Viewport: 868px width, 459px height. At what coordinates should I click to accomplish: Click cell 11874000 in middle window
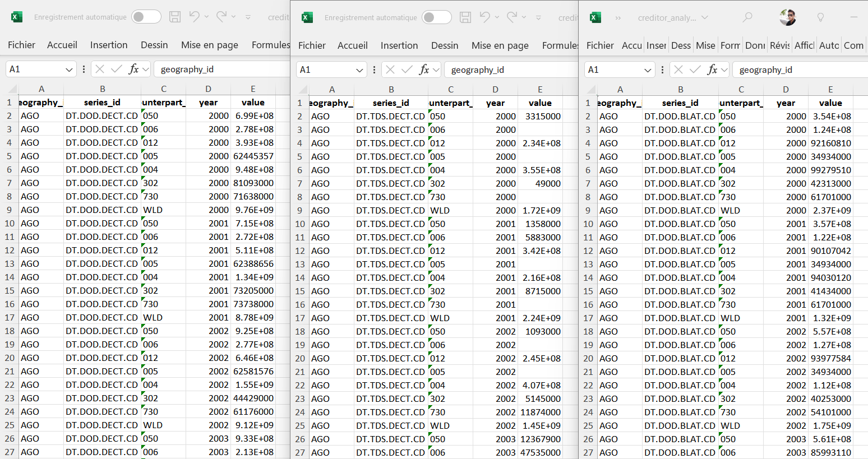(540, 412)
